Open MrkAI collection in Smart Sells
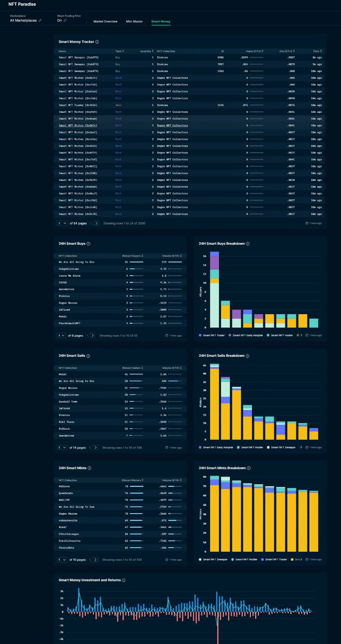Image resolution: width=341 pixels, height=644 pixels. click(x=63, y=374)
